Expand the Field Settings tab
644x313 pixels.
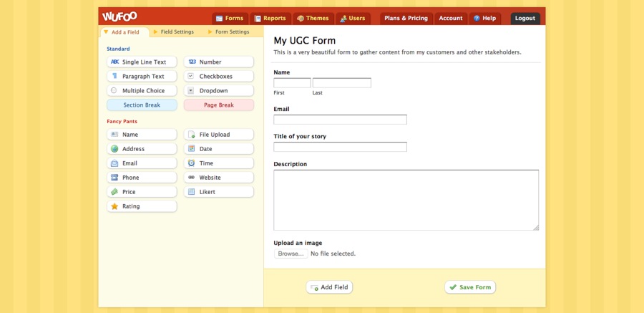tap(173, 32)
